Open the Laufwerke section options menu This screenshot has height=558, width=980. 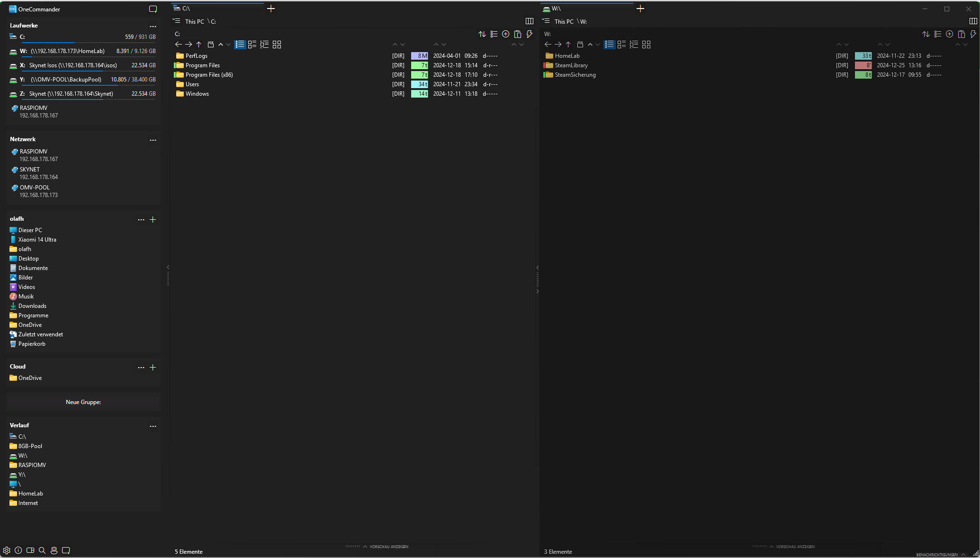click(x=153, y=27)
